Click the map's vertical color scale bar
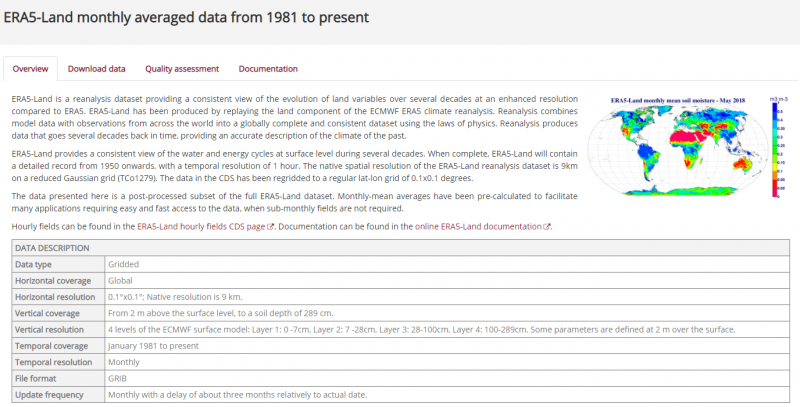The width and height of the screenshot is (800, 407). tap(775, 148)
